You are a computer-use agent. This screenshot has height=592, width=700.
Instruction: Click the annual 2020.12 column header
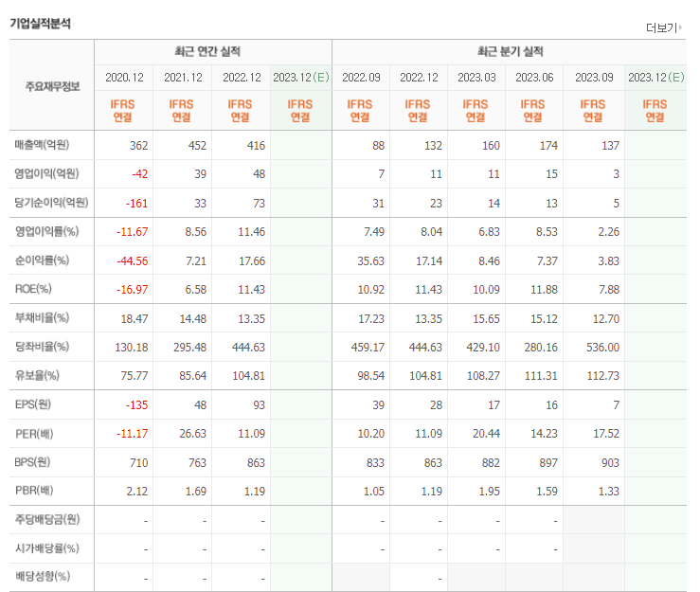click(x=124, y=78)
